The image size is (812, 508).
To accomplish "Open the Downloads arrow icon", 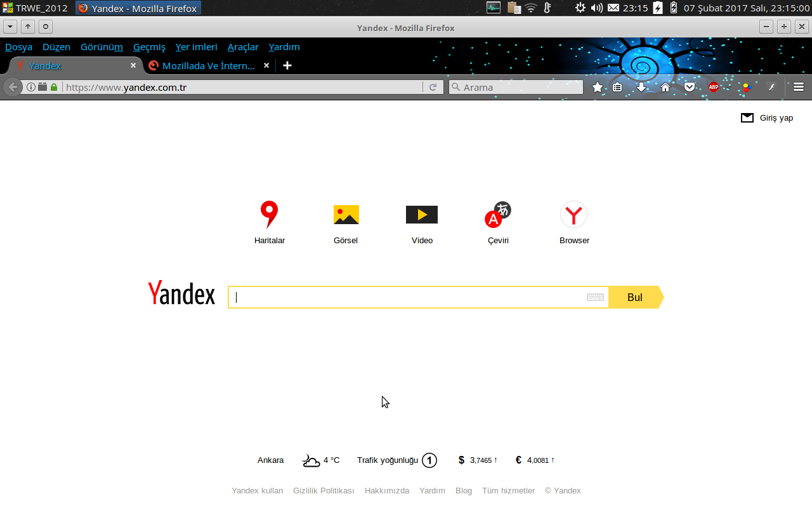I will 641,87.
